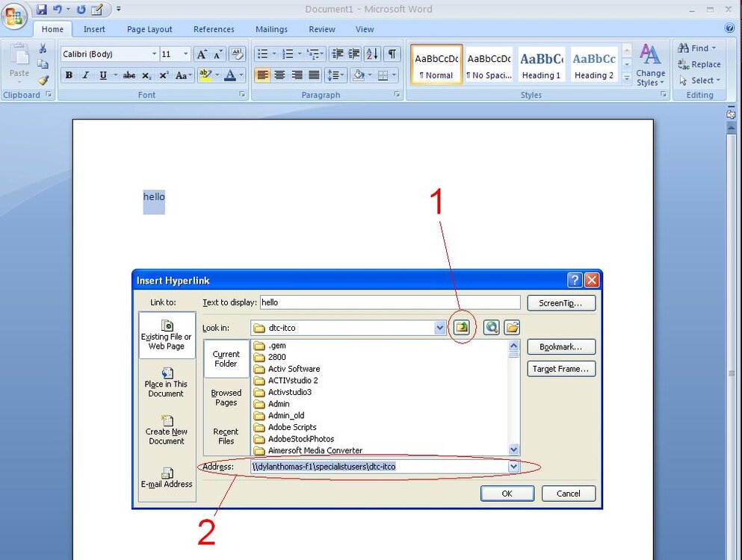Open Find in Editing group

click(x=697, y=49)
